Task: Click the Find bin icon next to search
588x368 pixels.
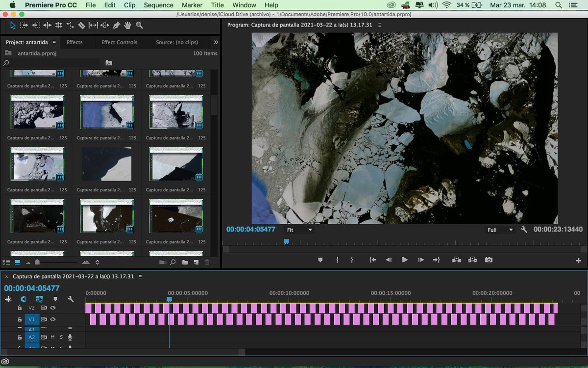Action: [x=108, y=63]
